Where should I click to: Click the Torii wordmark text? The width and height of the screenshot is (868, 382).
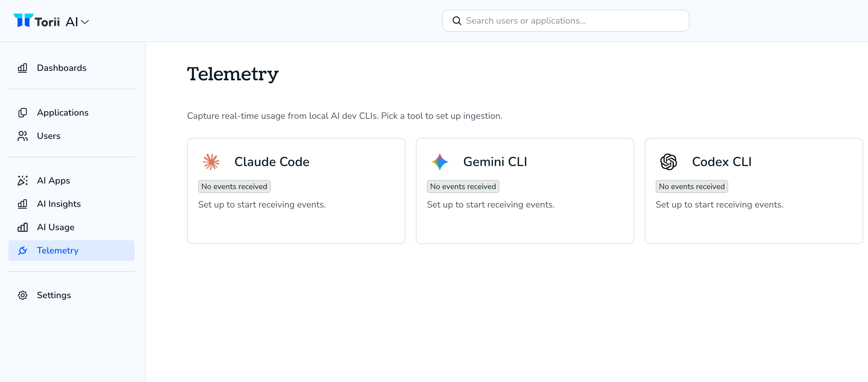(x=47, y=22)
